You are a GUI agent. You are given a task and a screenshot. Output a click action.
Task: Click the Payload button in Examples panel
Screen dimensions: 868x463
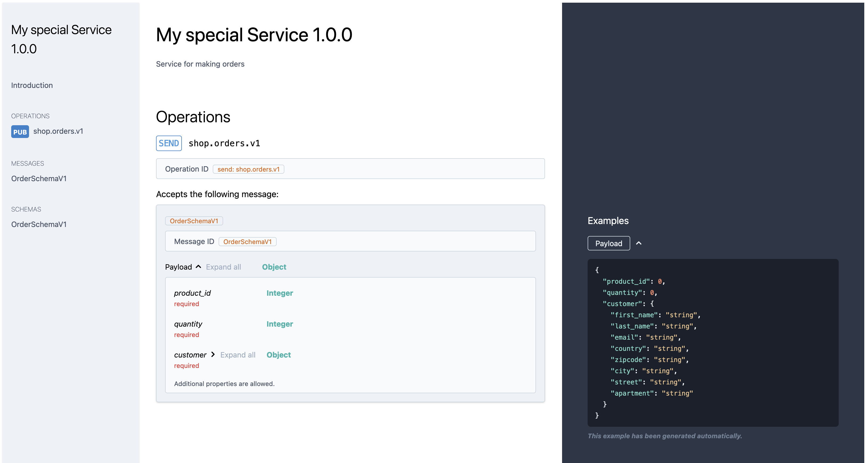click(x=608, y=242)
